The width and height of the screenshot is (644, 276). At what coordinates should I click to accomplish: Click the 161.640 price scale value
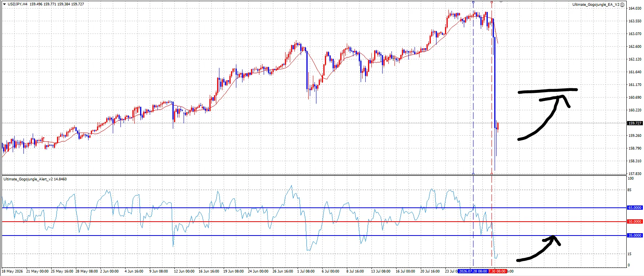point(635,72)
